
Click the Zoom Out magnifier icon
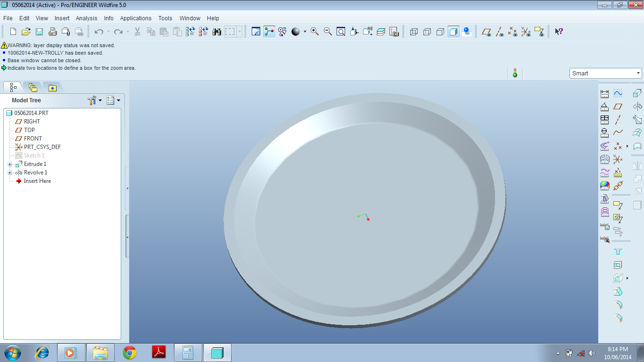tap(328, 32)
